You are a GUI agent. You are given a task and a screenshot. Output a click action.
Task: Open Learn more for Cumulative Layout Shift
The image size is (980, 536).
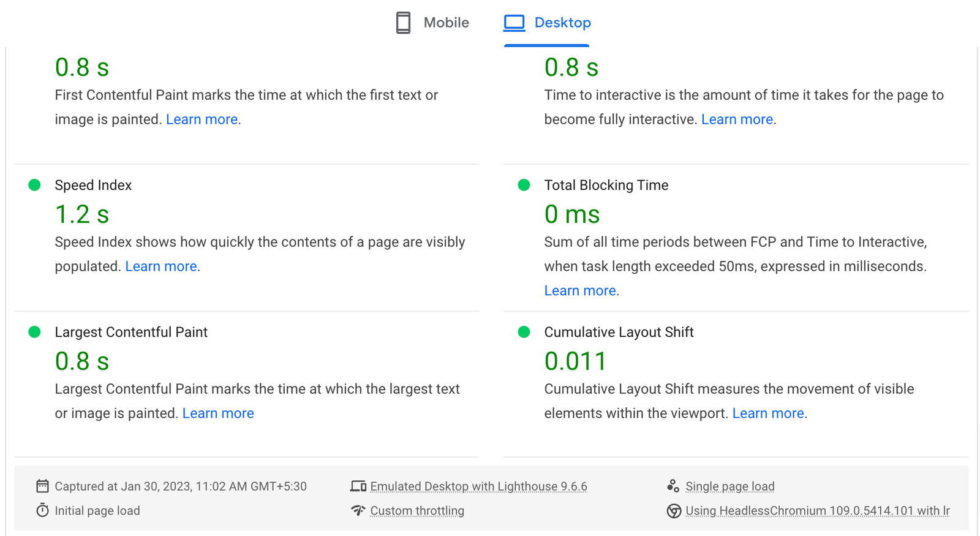coord(768,413)
